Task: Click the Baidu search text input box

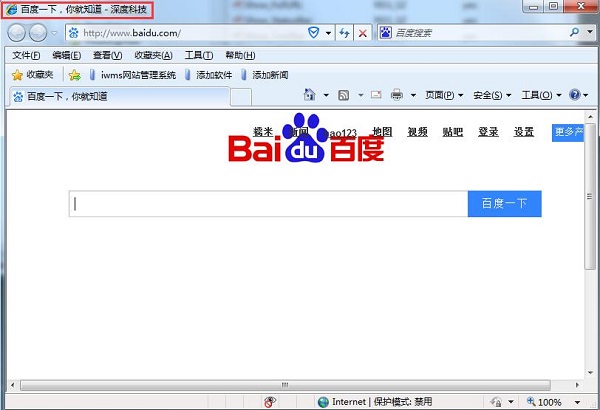Action: pyautogui.click(x=268, y=204)
